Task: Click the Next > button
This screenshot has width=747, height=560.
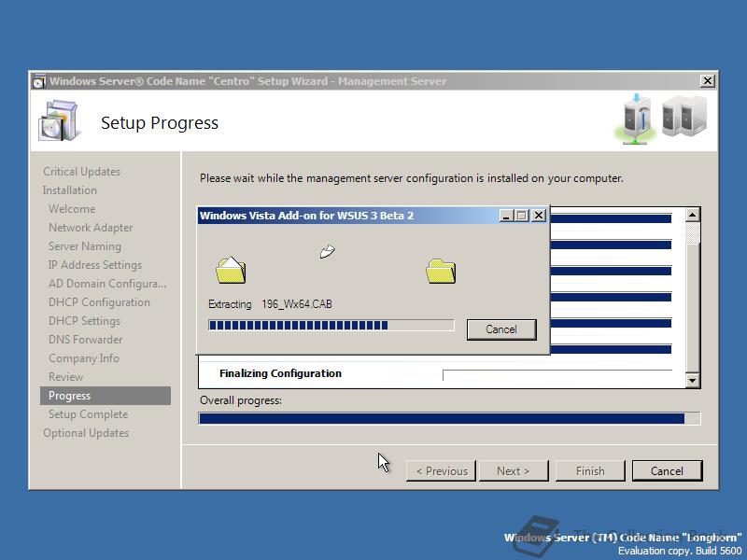Action: coord(513,471)
